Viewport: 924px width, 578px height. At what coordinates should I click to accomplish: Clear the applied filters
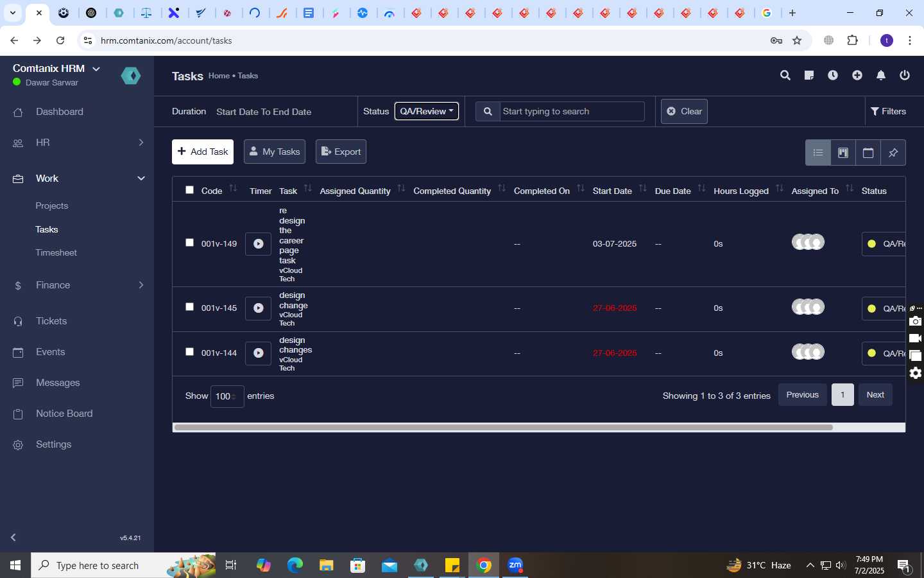click(684, 111)
